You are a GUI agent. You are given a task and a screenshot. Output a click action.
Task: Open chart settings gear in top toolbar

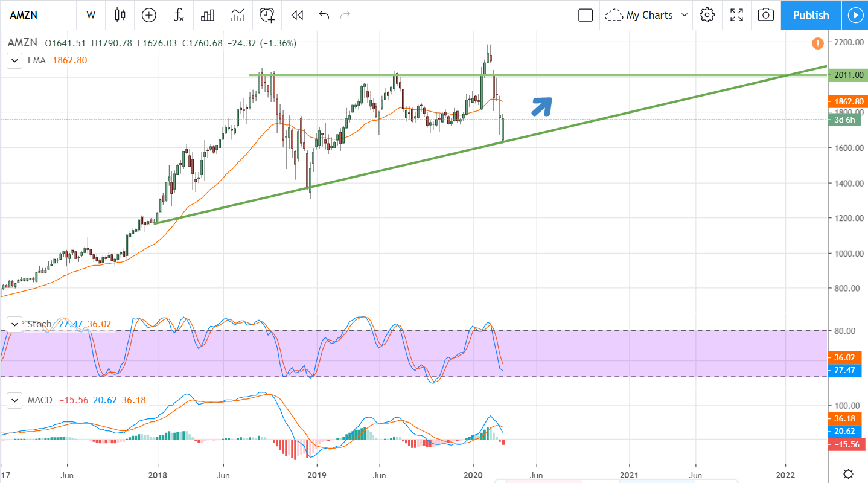707,15
